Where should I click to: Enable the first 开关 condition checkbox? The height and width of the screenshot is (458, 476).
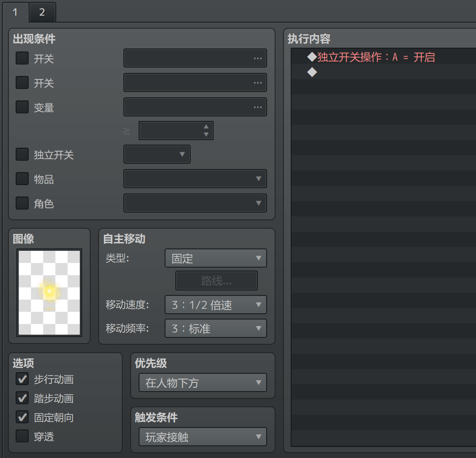click(x=22, y=58)
